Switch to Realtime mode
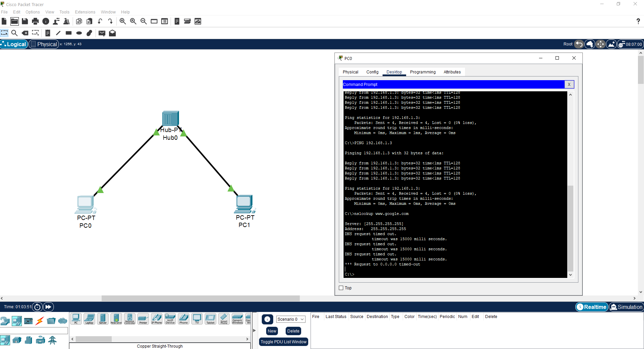 [592, 307]
